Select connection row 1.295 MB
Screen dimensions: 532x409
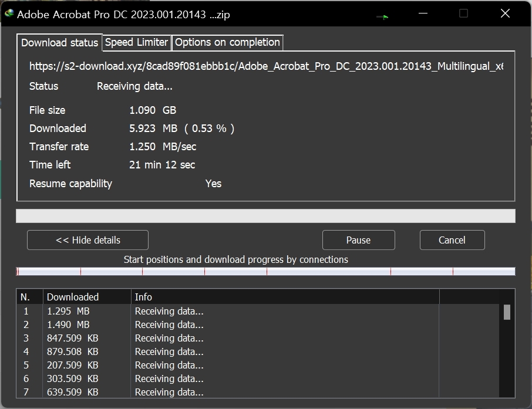[258, 311]
